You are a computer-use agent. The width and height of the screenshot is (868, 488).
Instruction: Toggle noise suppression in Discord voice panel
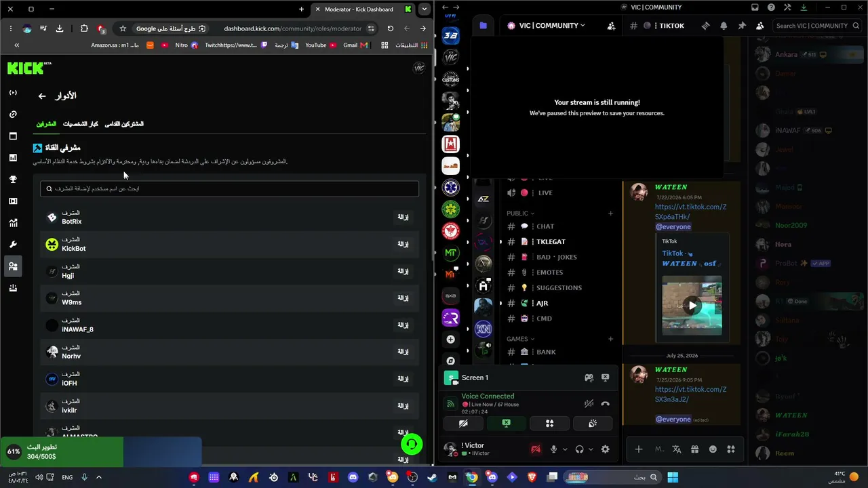tap(589, 404)
